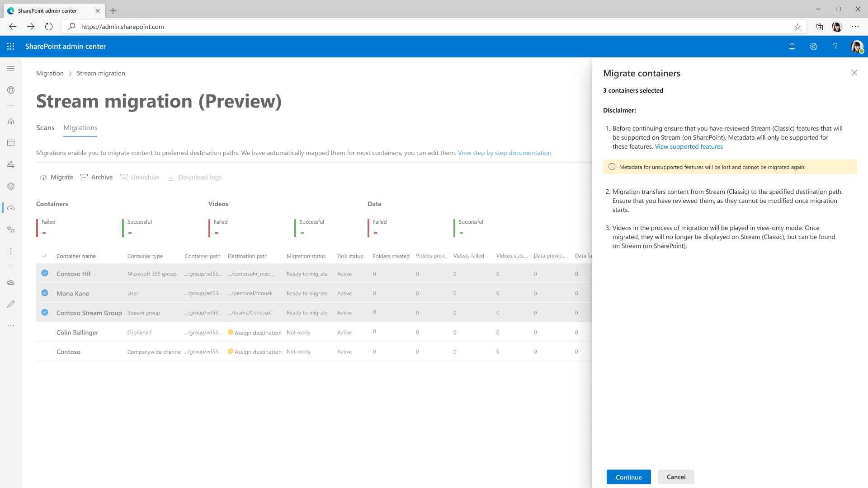The width and height of the screenshot is (868, 488).
Task: Click the View supported features link
Action: click(x=689, y=146)
